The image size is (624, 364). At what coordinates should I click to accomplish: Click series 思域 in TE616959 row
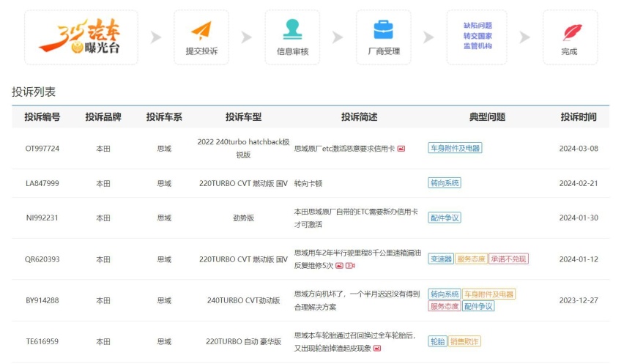164,342
